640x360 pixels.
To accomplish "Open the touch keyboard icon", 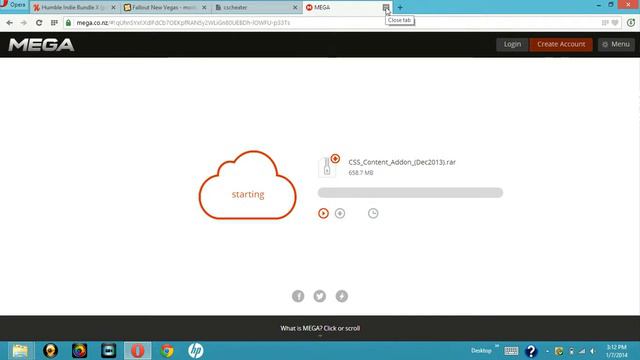I will pyautogui.click(x=511, y=351).
